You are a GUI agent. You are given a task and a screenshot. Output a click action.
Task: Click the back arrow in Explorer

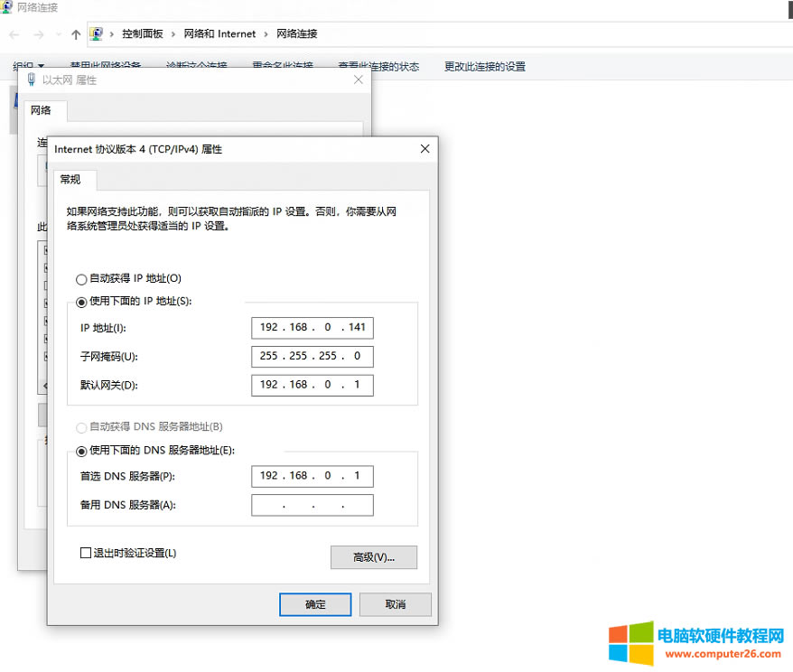pyautogui.click(x=14, y=34)
